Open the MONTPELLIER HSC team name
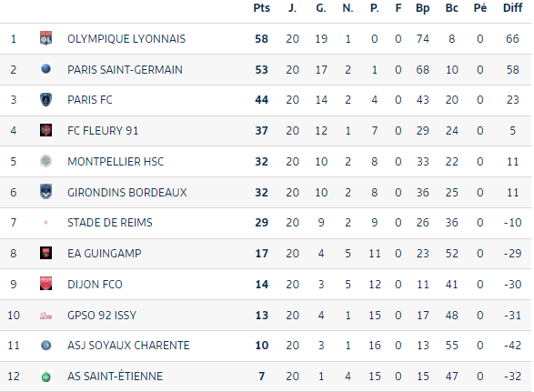Screen dimensions: 534x392 116,161
